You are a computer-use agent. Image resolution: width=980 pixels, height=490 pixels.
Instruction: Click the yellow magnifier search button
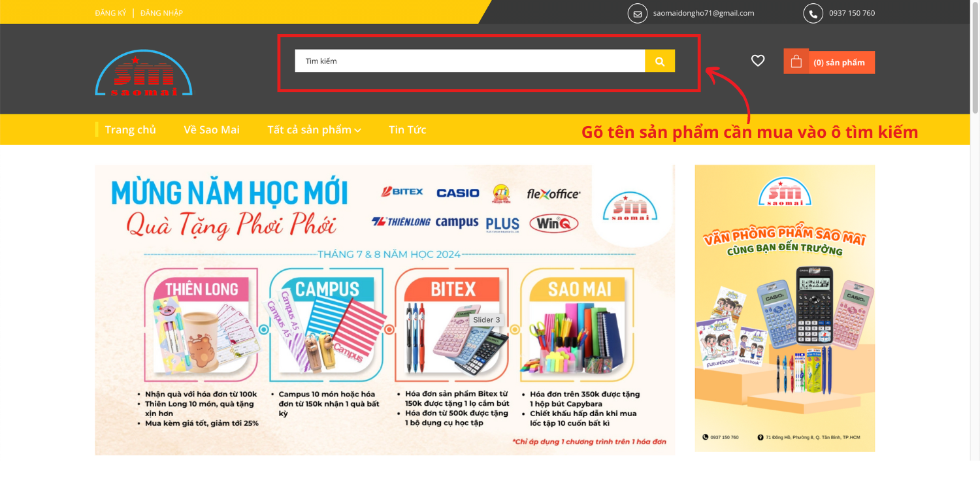[660, 61]
